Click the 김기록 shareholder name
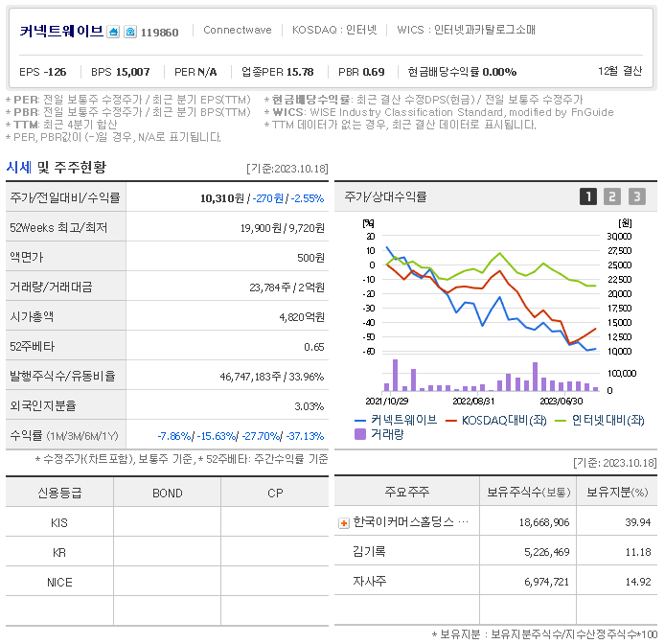665x644 pixels. pyautogui.click(x=369, y=551)
